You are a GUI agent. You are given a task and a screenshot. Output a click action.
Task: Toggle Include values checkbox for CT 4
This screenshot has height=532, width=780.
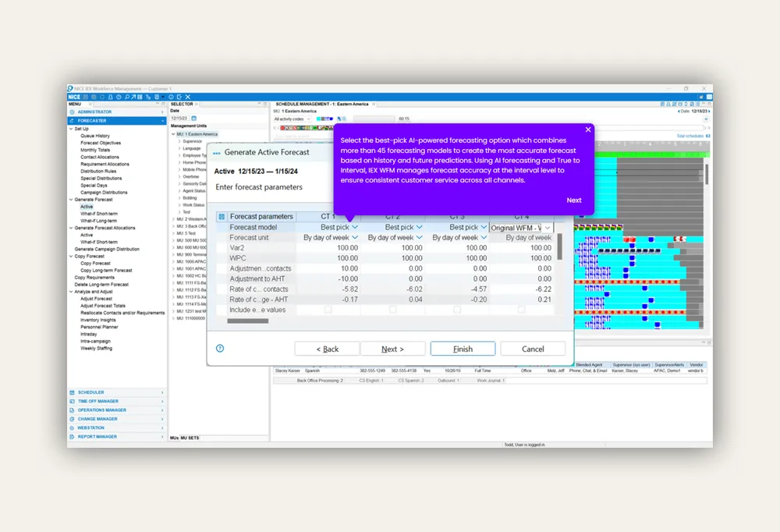[521, 310]
